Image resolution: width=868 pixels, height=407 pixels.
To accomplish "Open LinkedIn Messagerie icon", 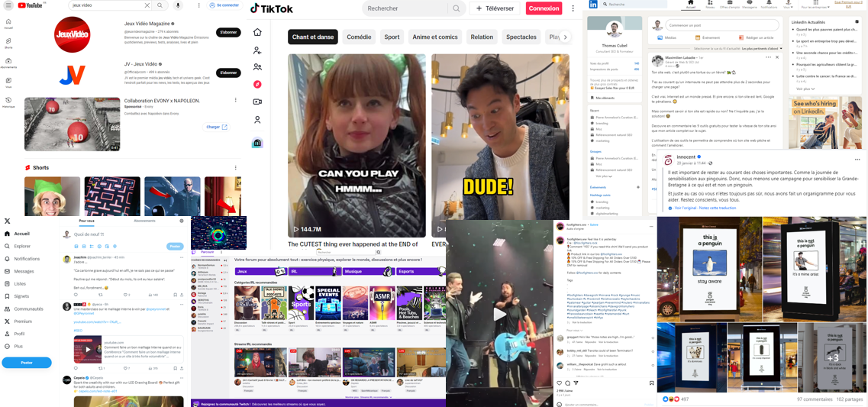I will click(749, 5).
